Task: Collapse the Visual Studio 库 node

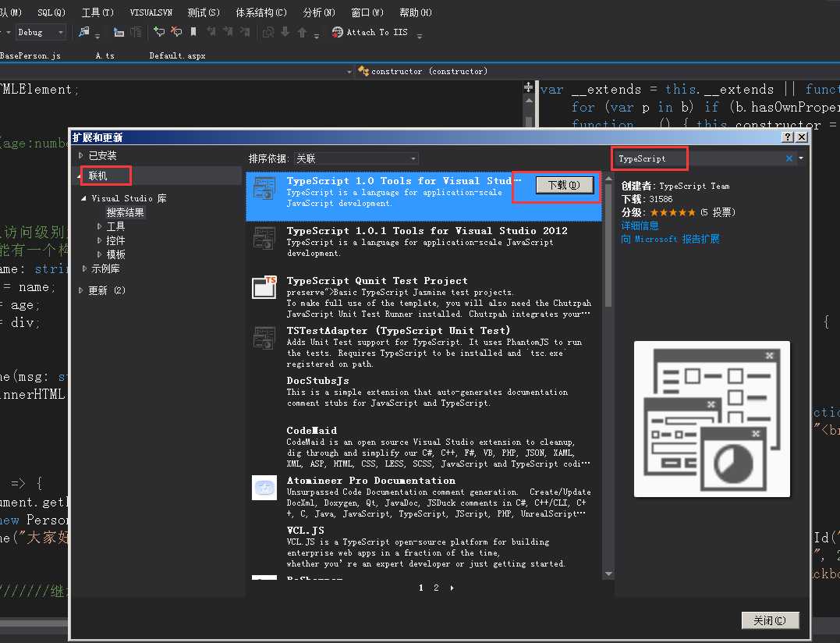Action: (83, 198)
